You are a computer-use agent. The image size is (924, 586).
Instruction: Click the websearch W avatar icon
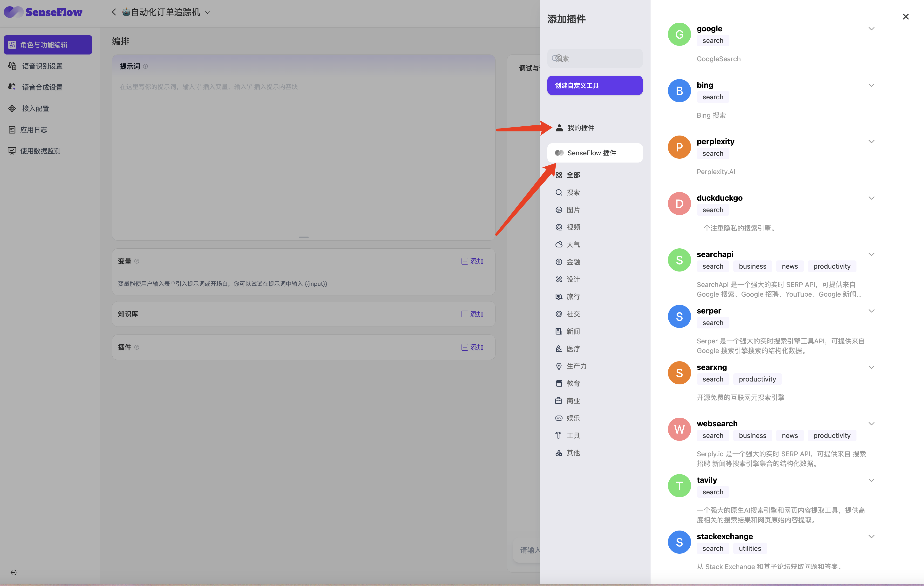click(x=679, y=429)
